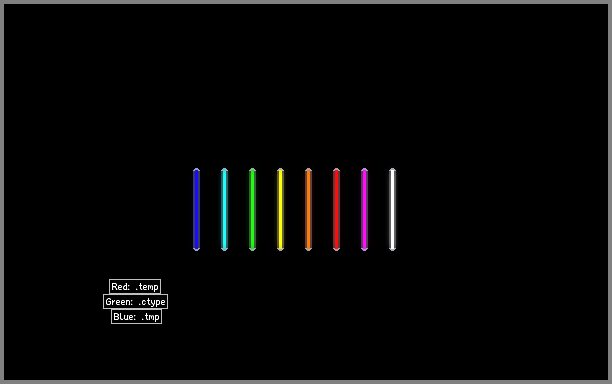
Task: Click the top endpoint of the cyan bar
Action: [224, 170]
